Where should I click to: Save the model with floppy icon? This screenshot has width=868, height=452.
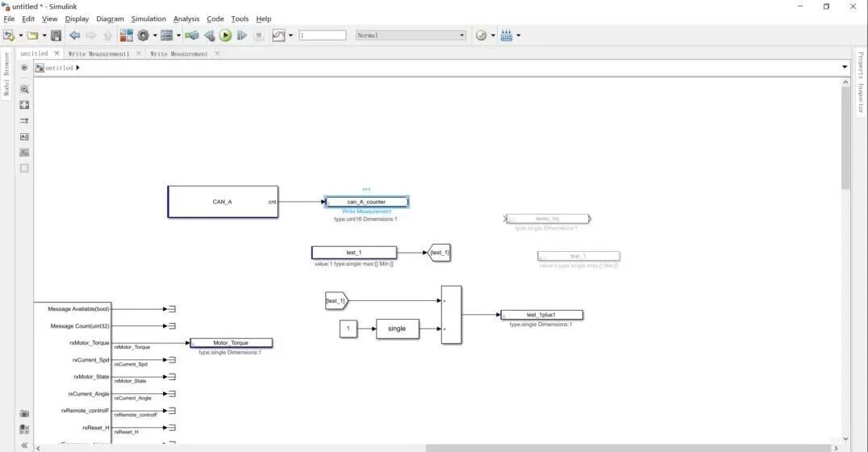56,36
